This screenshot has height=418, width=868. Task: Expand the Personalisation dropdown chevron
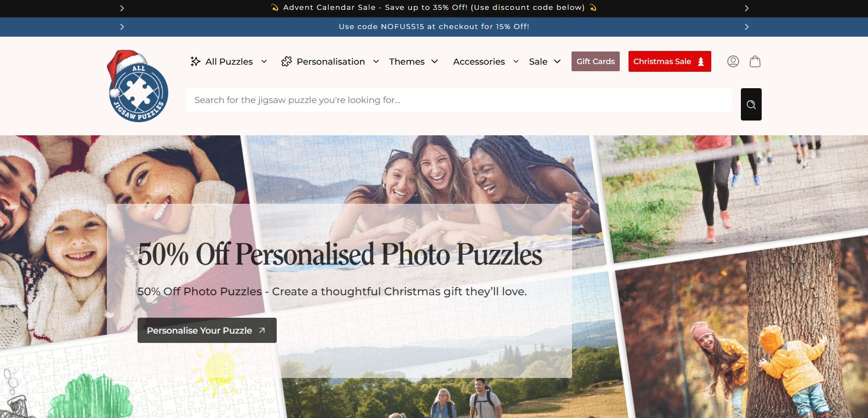click(376, 61)
